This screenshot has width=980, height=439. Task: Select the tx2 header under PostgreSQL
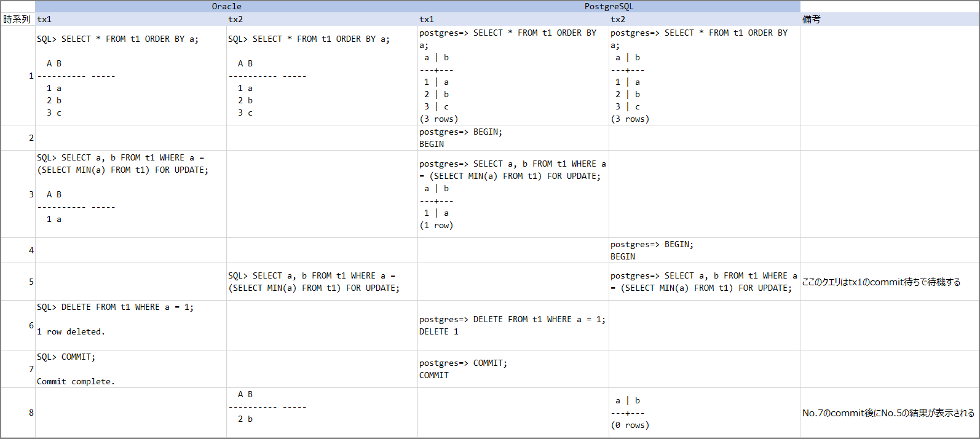coord(704,19)
